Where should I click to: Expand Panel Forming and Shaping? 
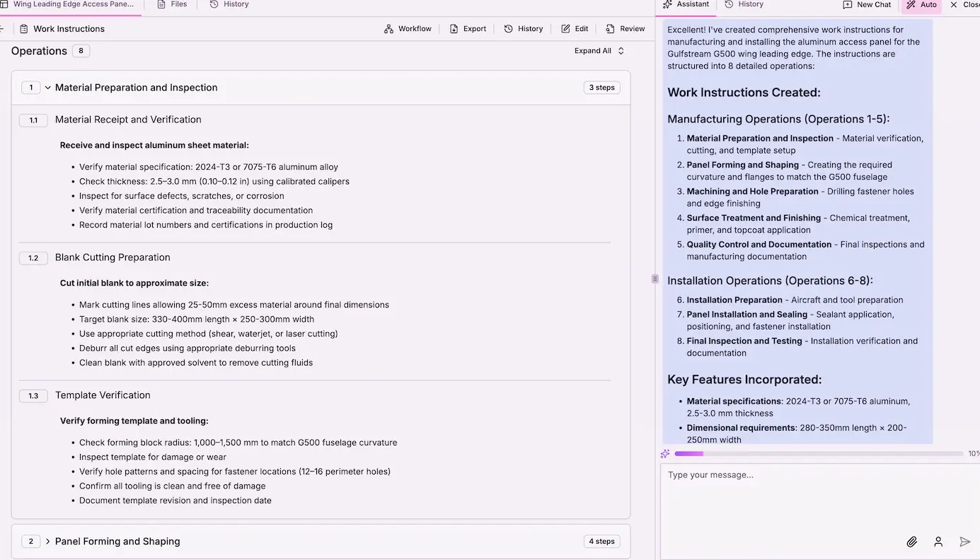pyautogui.click(x=47, y=541)
